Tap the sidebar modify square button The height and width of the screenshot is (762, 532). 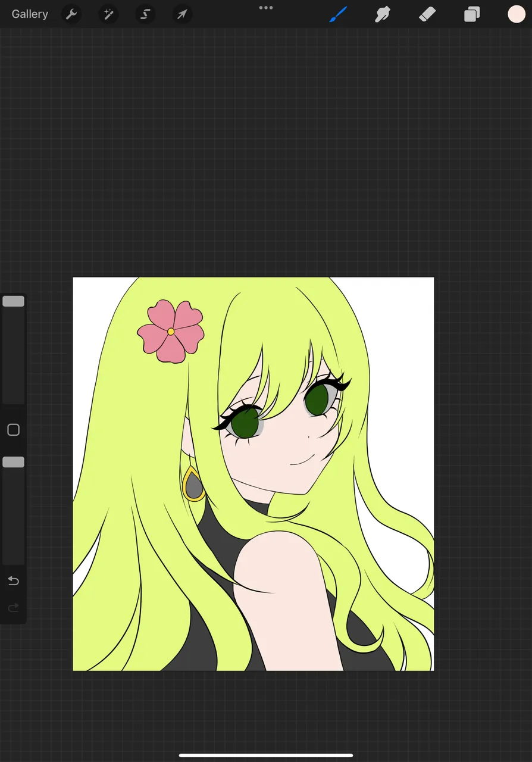[13, 430]
